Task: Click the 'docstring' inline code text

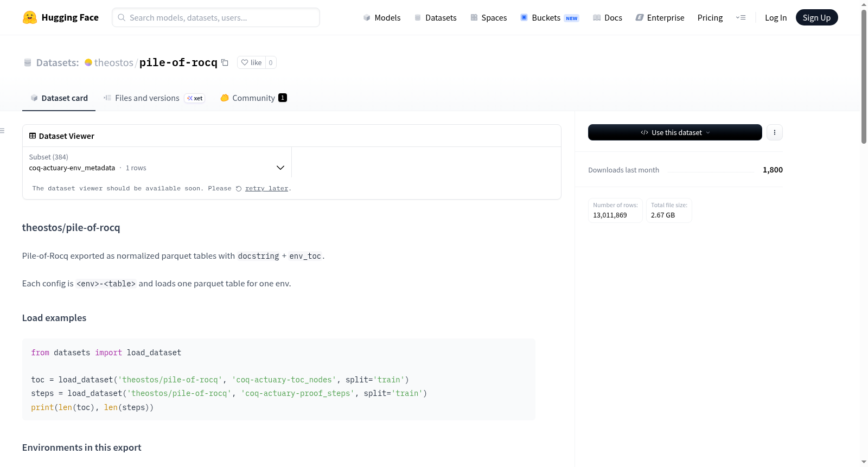Action: 259,256
